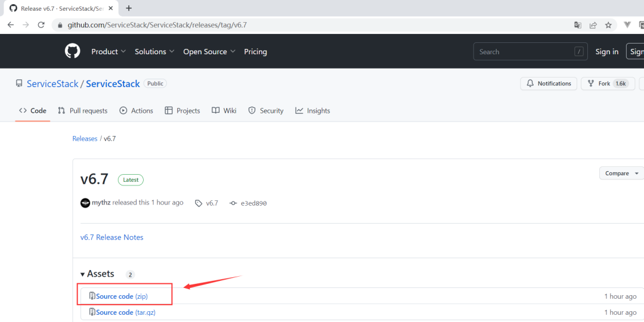Open the Compare dropdown
The width and height of the screenshot is (644, 322).
click(x=621, y=174)
